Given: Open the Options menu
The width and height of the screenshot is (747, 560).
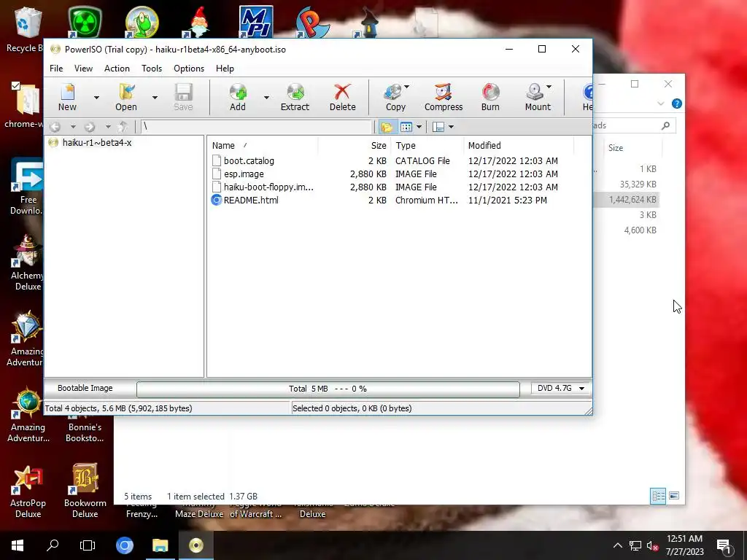Looking at the screenshot, I should click(x=189, y=69).
